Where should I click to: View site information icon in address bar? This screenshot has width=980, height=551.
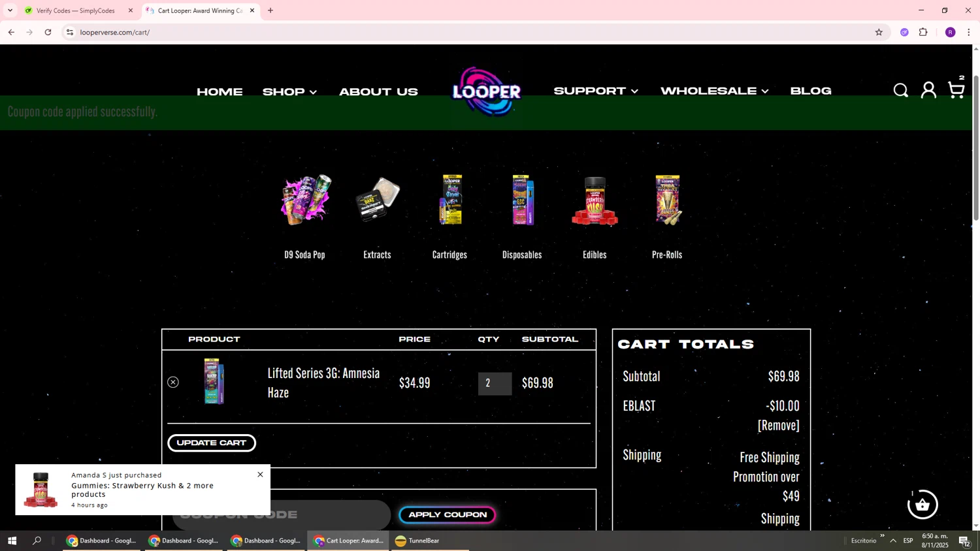click(x=70, y=32)
